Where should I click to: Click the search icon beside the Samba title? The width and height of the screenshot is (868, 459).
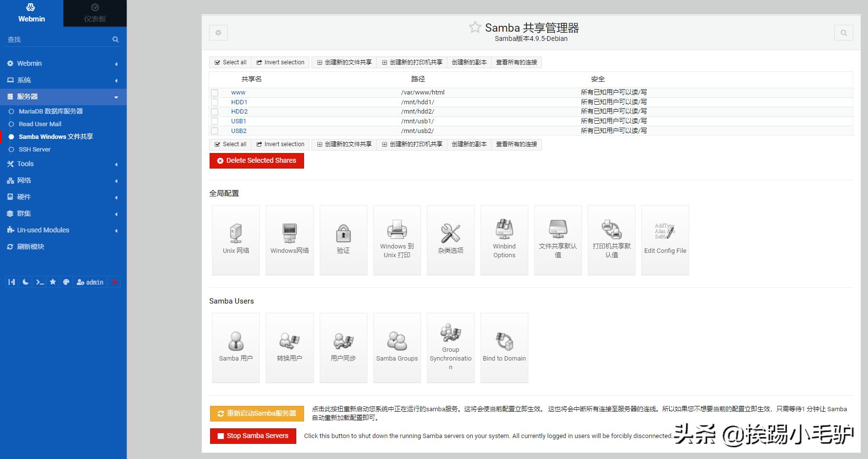[844, 33]
